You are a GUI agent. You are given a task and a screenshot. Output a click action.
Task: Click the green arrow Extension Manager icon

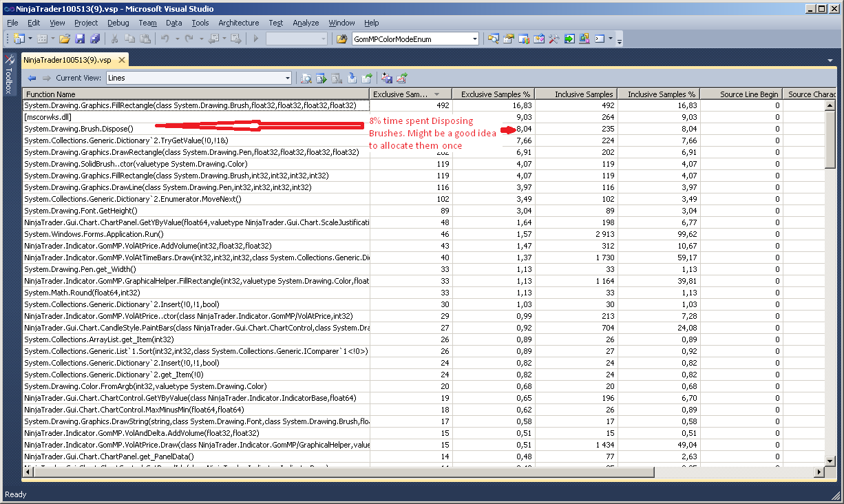569,39
